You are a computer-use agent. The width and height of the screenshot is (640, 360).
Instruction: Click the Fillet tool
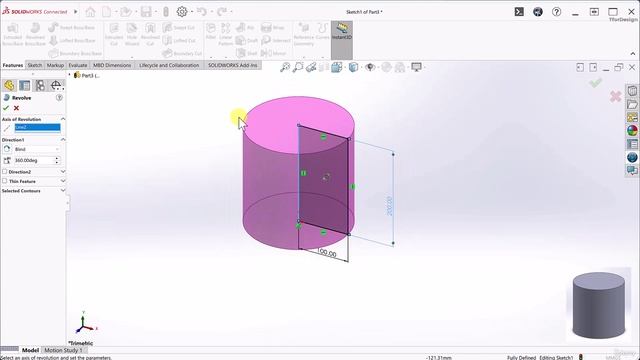coord(211,31)
